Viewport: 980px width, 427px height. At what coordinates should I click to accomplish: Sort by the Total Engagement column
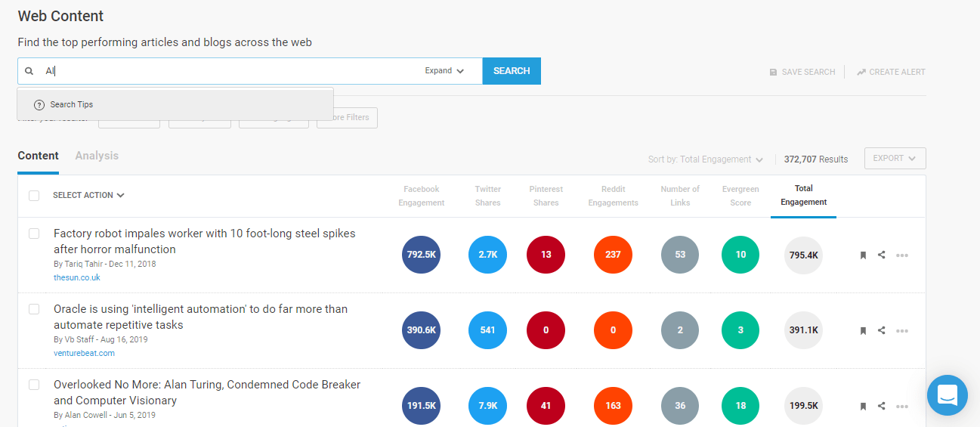pyautogui.click(x=803, y=195)
